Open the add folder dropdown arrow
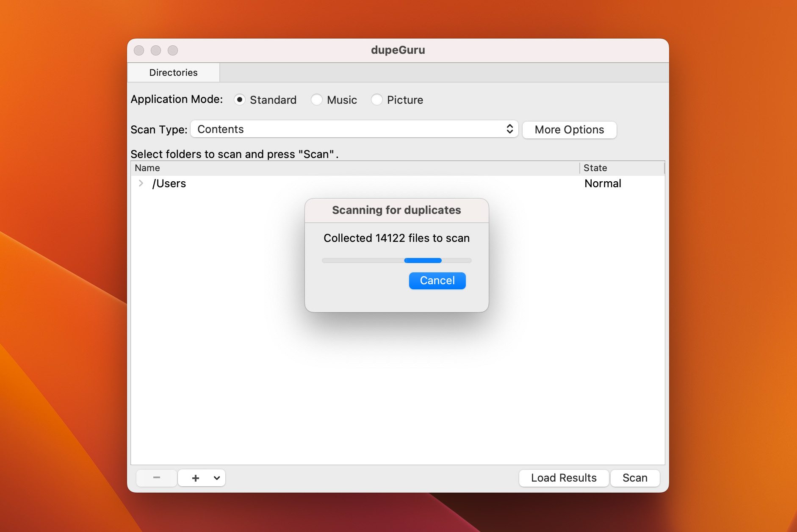 [217, 478]
